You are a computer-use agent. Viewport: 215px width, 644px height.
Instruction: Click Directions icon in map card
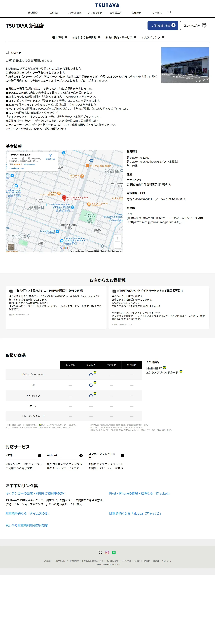pos(50,155)
